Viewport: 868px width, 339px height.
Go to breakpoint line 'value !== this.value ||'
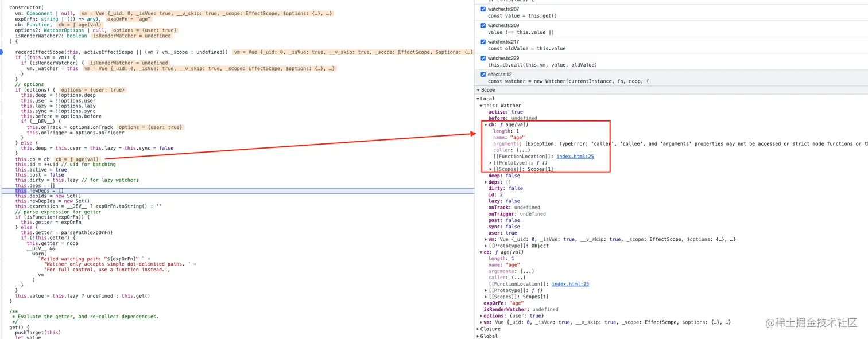(x=521, y=33)
